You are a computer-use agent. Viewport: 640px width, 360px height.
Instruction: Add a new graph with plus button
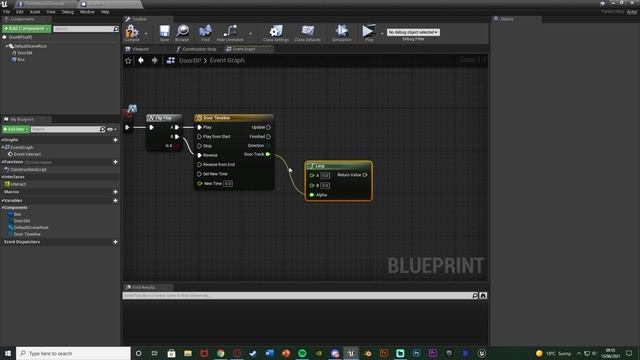tap(115, 140)
